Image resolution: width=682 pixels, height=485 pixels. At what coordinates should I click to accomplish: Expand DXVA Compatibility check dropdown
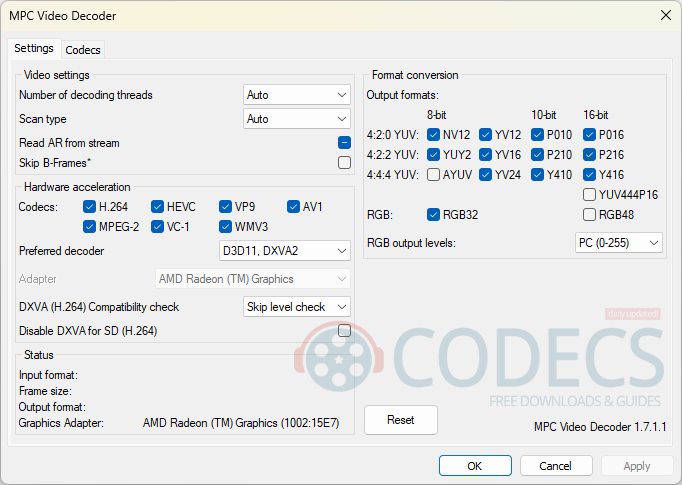tap(297, 307)
